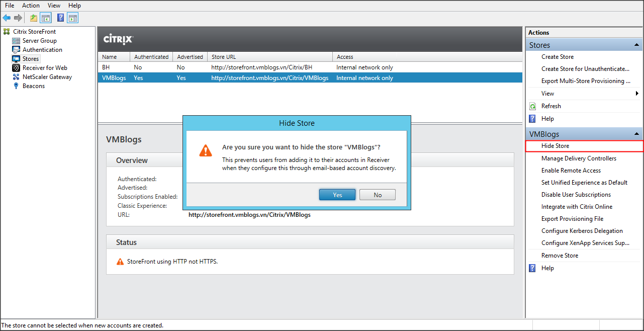The image size is (644, 331).
Task: Click the blue question mark toolbar icon
Action: 60,18
